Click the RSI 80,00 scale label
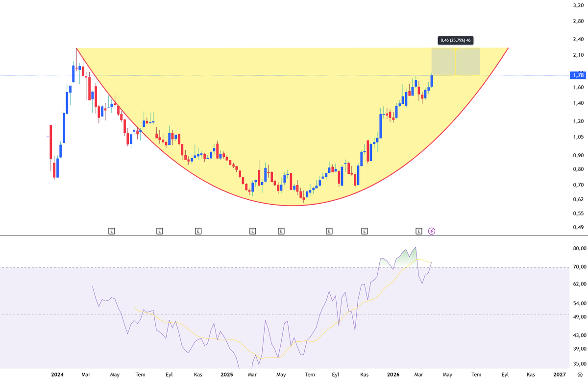The height and width of the screenshot is (380, 588). [x=580, y=249]
